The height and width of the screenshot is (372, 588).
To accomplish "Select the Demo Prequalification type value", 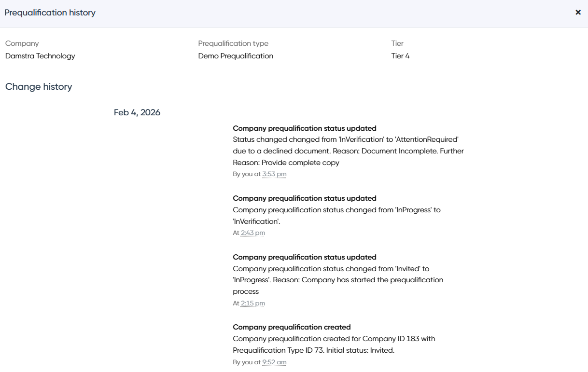I will [236, 56].
